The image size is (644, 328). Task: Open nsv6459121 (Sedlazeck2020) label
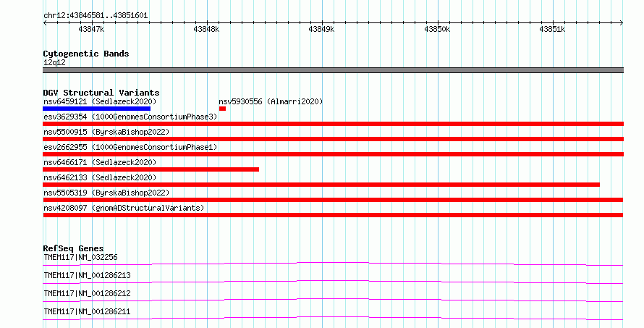pyautogui.click(x=100, y=101)
